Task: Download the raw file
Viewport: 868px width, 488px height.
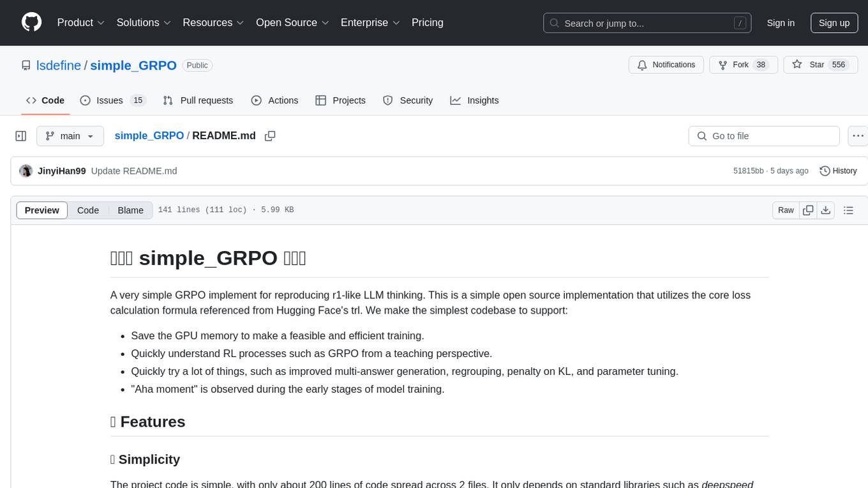Action: [825, 210]
